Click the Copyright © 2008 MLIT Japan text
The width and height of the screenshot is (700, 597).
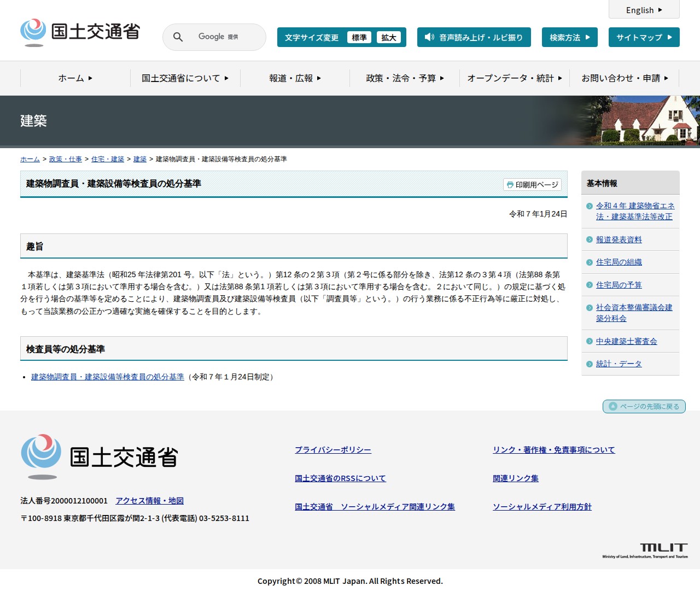coord(350,581)
